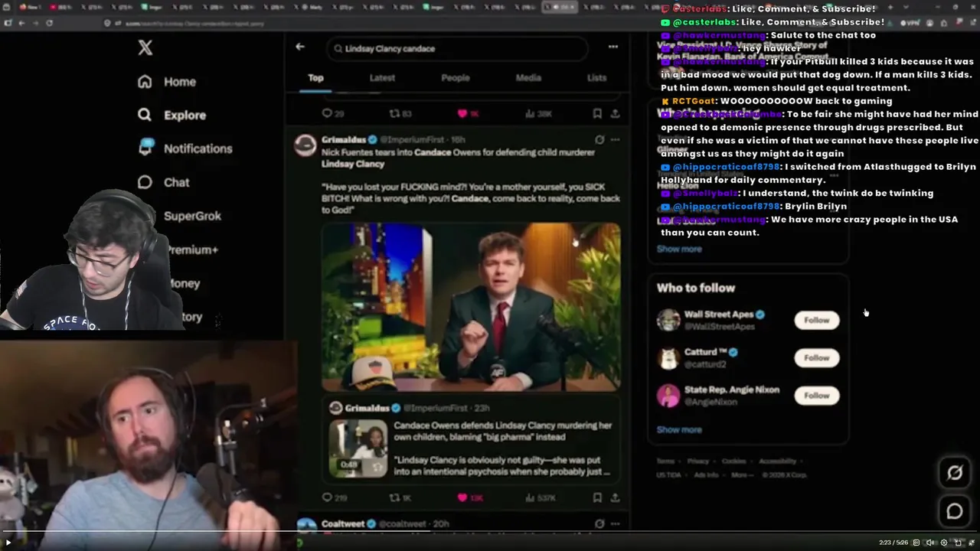980x551 pixels.
Task: Open the floating messages chat button
Action: (x=955, y=511)
